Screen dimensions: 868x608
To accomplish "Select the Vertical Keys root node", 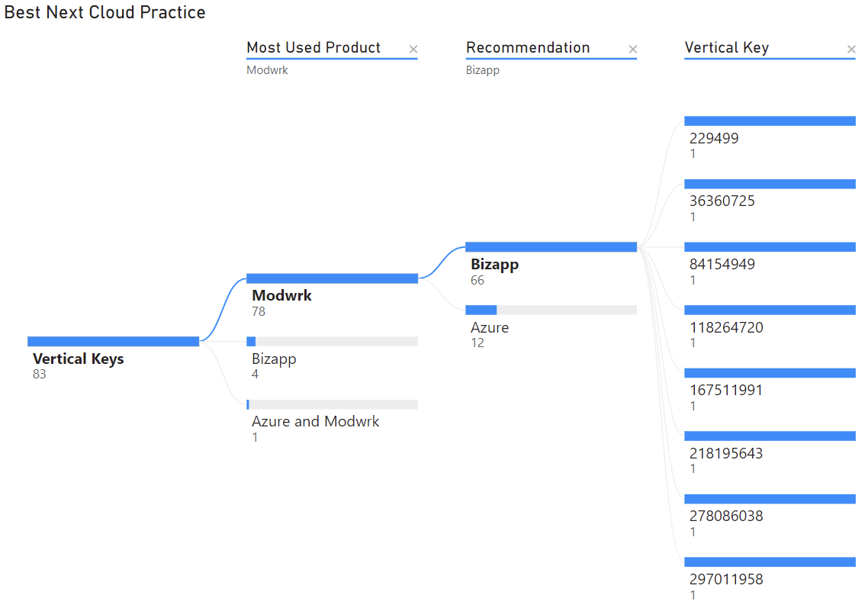I will pos(113,342).
